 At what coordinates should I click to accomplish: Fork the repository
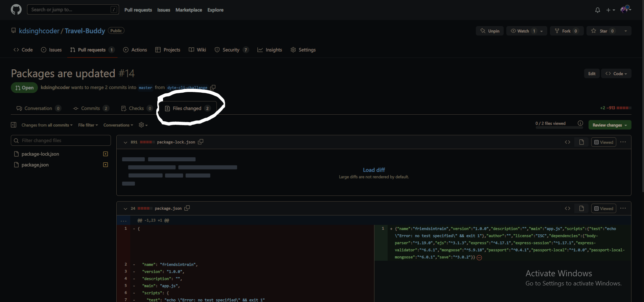(x=567, y=31)
